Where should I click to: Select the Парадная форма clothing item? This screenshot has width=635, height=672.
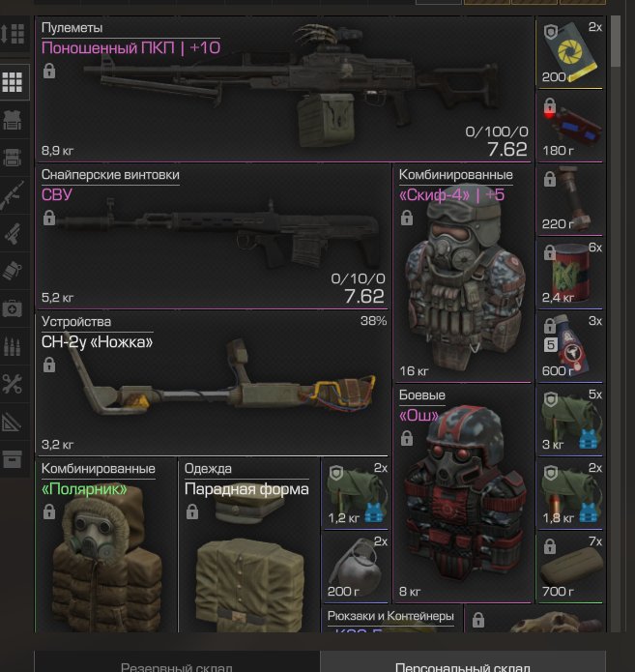248,545
